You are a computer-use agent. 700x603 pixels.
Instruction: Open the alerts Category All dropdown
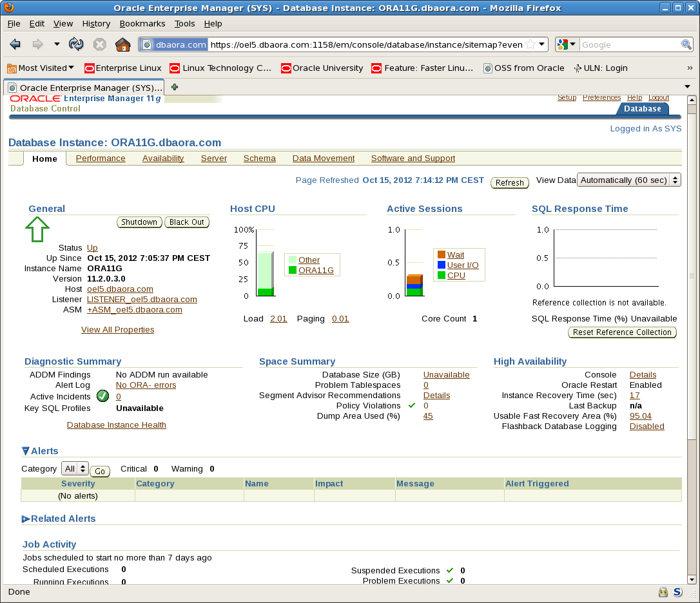(x=75, y=468)
